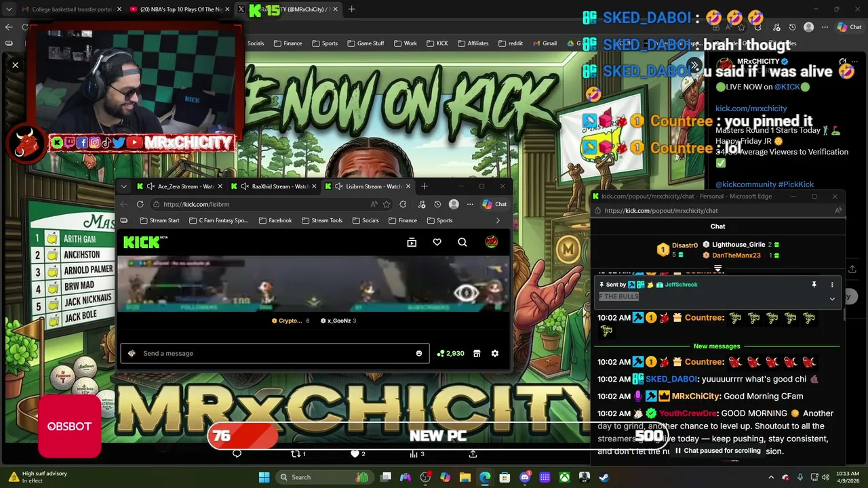Open Xbox app from the taskbar
868x488 pixels.
click(x=564, y=477)
